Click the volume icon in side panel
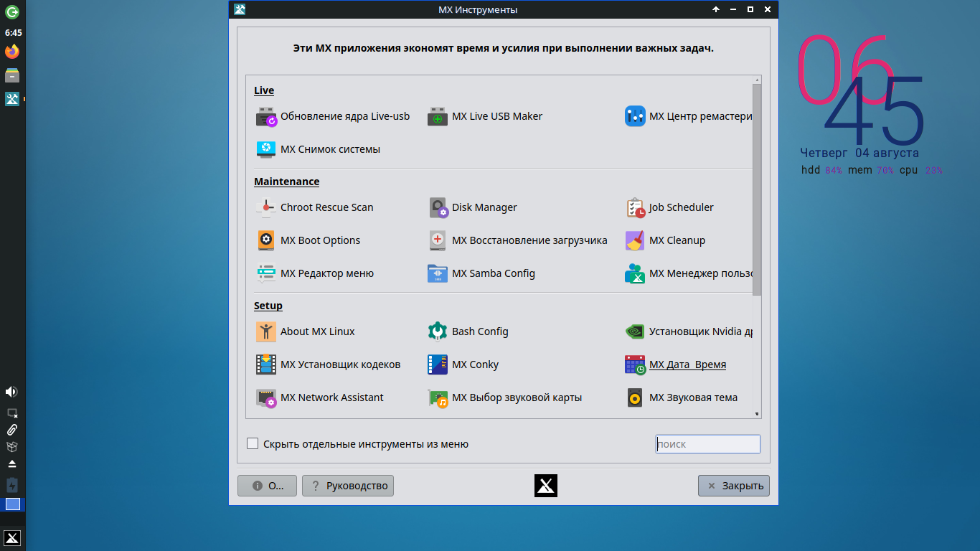 11,392
